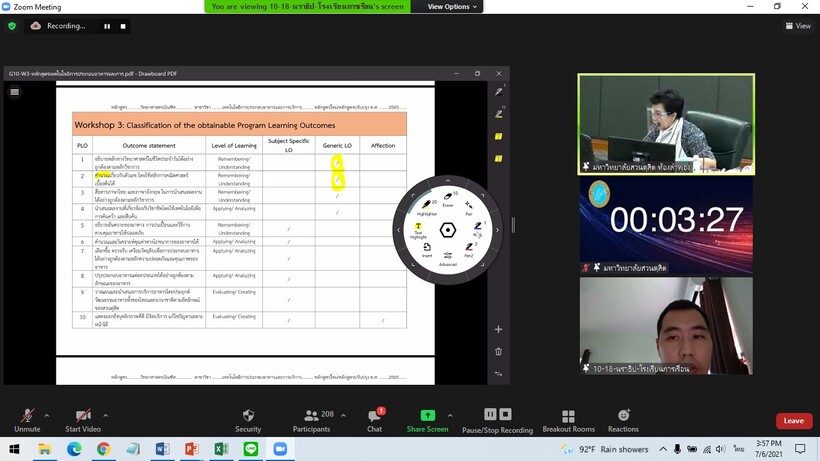Viewport: 820px width, 461px height.
Task: Pick the upper yellow highlighter swatch in sidebar
Action: (x=498, y=136)
